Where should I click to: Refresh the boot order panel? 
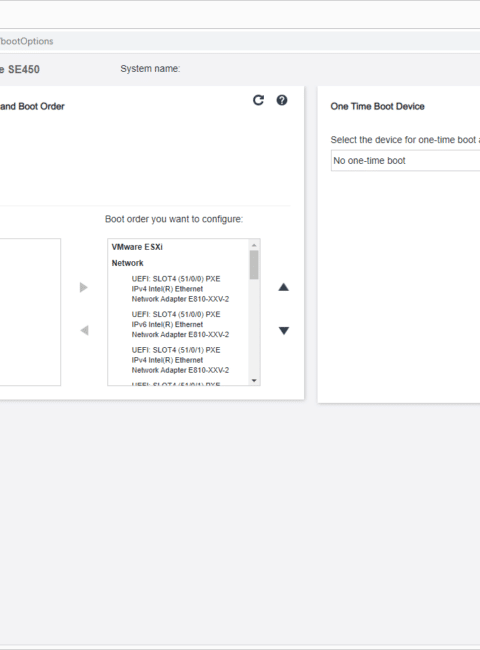click(x=258, y=100)
